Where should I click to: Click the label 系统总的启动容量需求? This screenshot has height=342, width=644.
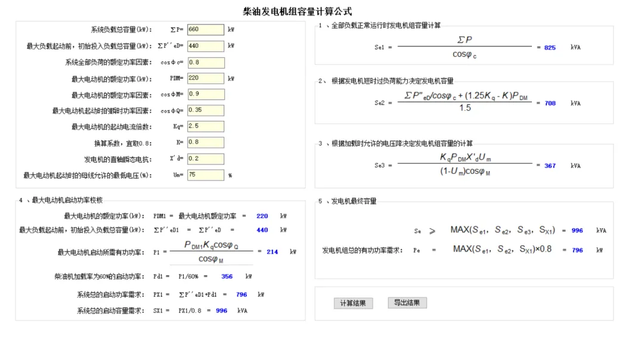pyautogui.click(x=110, y=311)
